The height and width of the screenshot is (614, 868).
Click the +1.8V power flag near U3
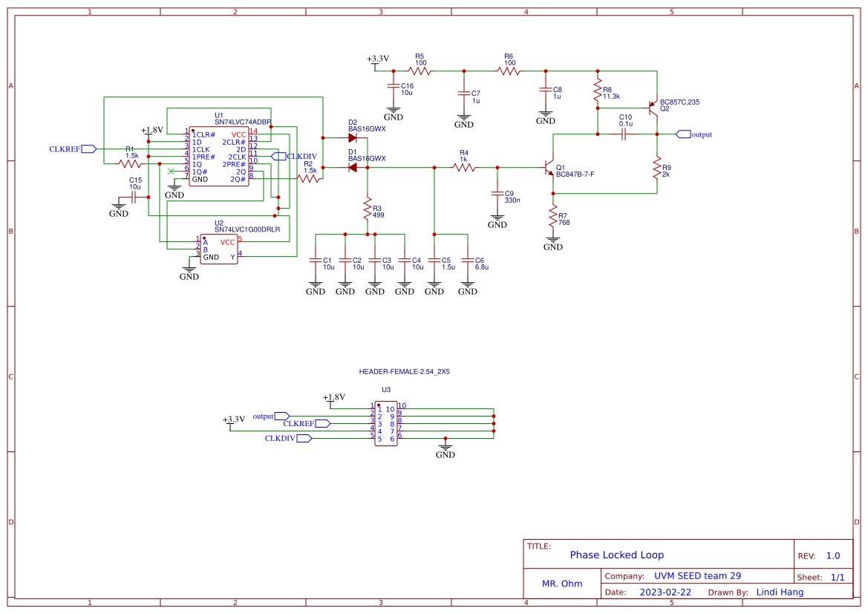tap(336, 396)
